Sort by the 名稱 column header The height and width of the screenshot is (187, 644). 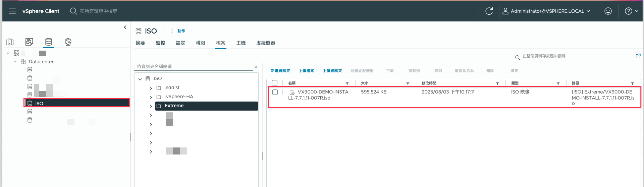tap(292, 83)
